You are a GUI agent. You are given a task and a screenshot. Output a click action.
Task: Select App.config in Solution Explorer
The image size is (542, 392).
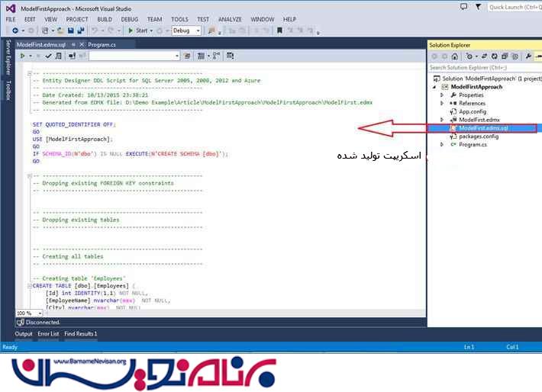473,111
